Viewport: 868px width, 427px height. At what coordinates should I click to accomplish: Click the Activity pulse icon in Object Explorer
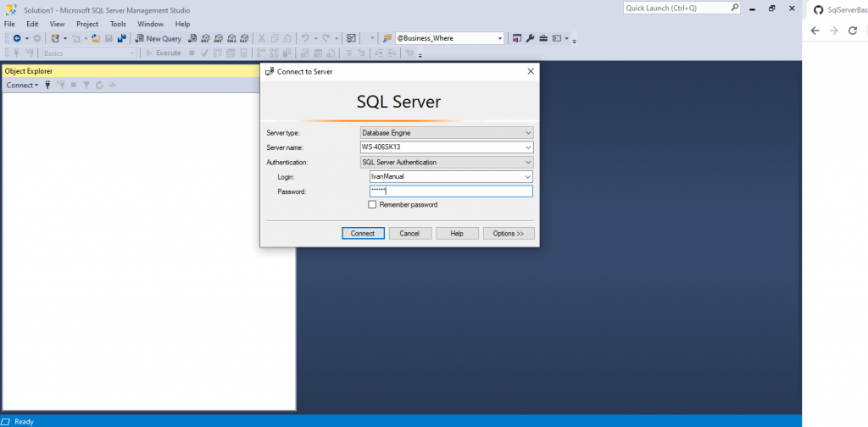113,86
